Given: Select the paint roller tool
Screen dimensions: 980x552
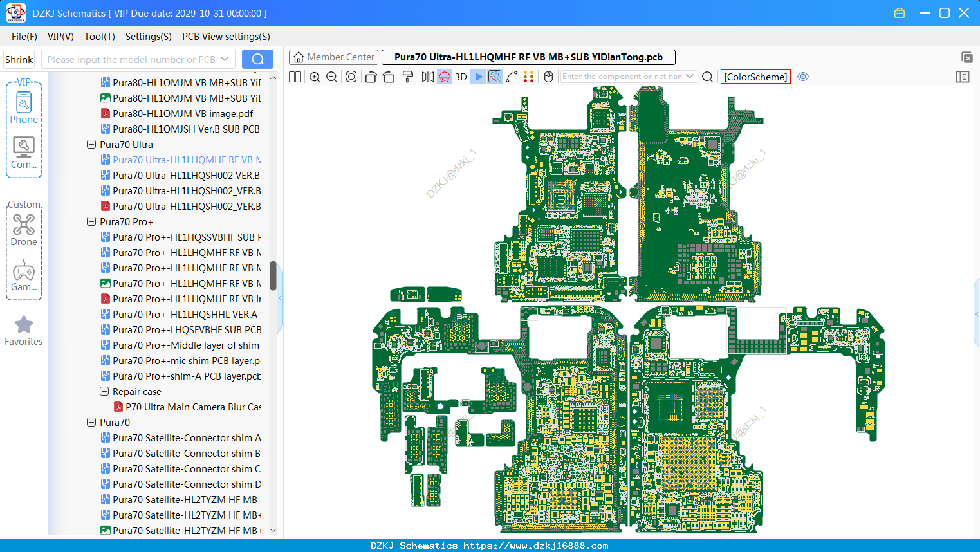Looking at the screenshot, I should tap(407, 77).
